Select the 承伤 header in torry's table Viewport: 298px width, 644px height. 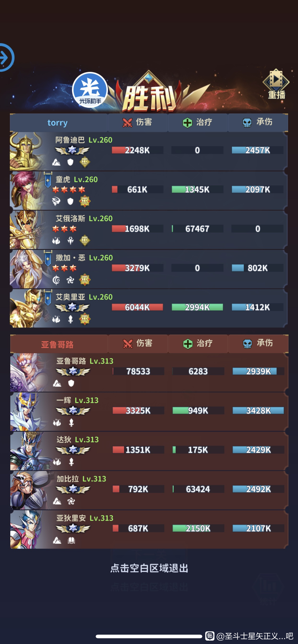click(258, 122)
